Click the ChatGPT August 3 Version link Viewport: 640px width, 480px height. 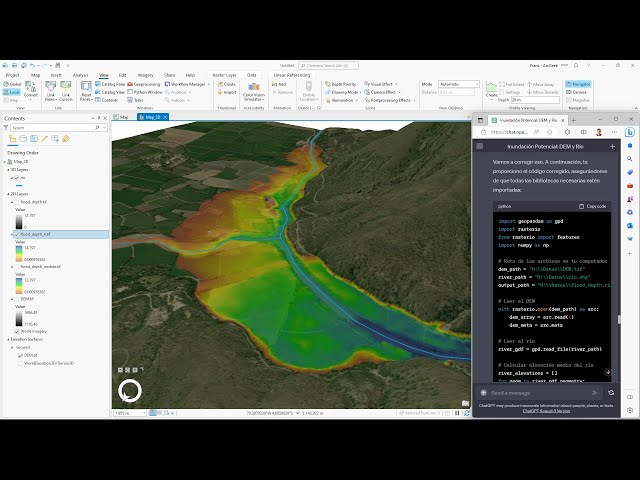[x=546, y=411]
